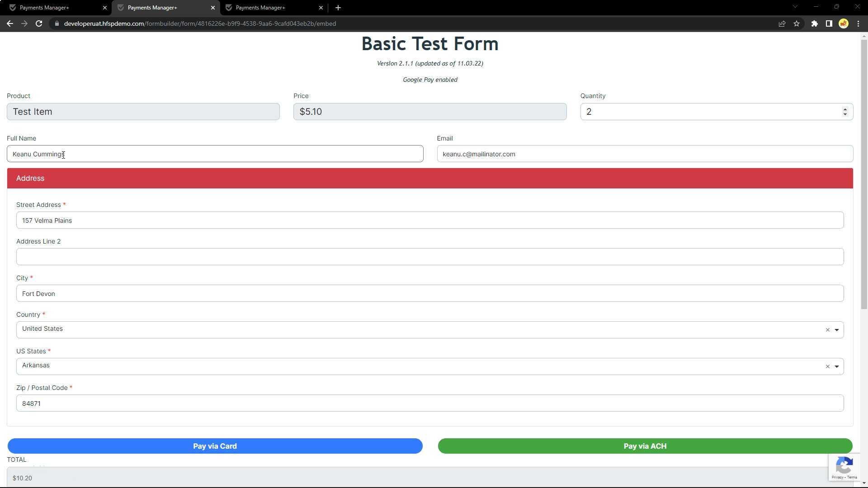Switch to the first Payments Manager+ tab
This screenshot has height=488, width=868.
pos(54,8)
